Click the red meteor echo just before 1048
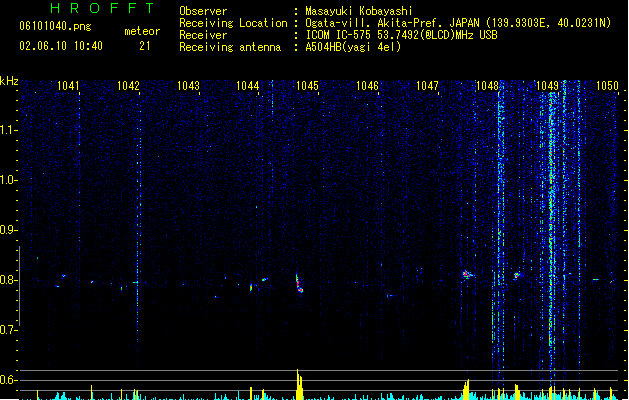 (x=467, y=274)
